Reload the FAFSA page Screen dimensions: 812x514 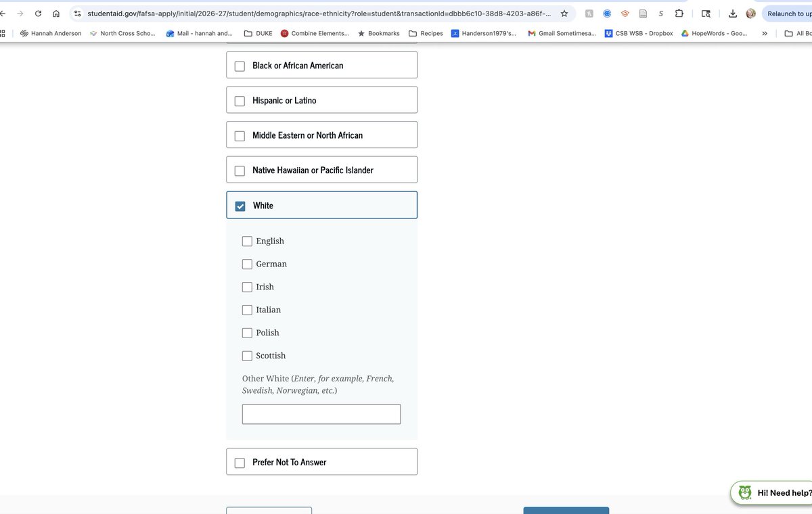pos(38,14)
